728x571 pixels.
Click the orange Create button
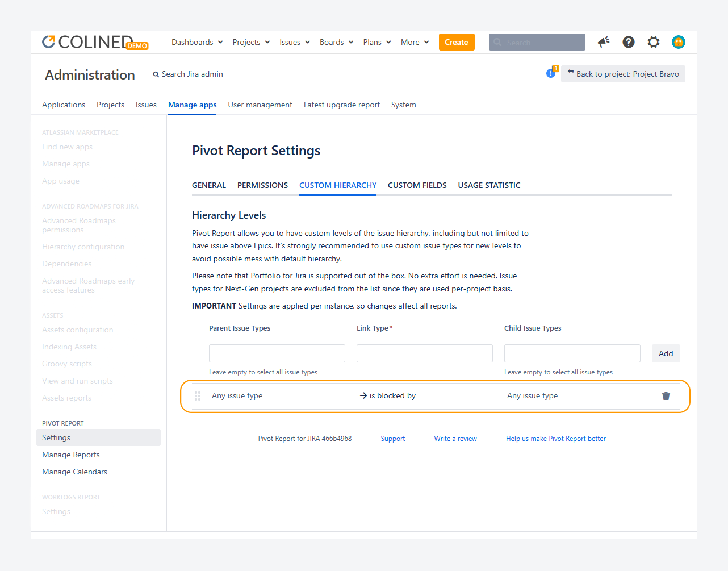click(x=457, y=42)
